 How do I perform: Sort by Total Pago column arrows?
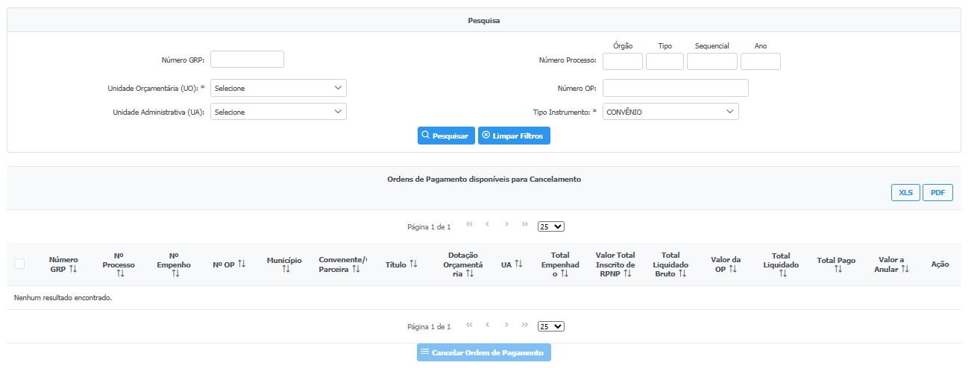click(x=838, y=269)
